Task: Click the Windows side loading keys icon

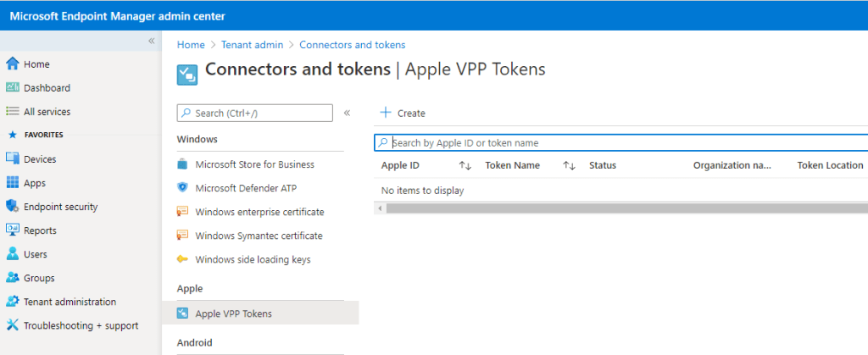Action: (x=182, y=259)
